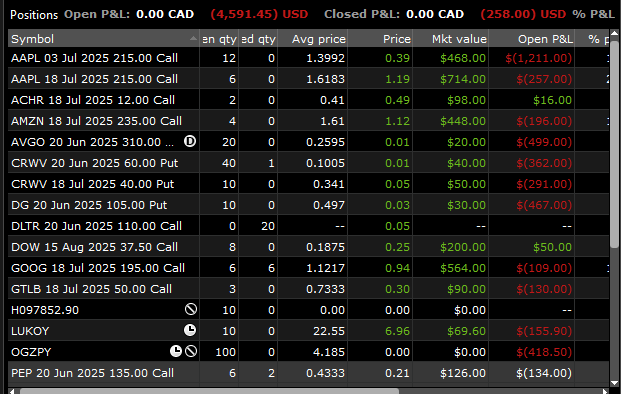Click the scroll up arrow of vertical scrollbar
Image resolution: width=621 pixels, height=394 pixels.
click(x=614, y=34)
